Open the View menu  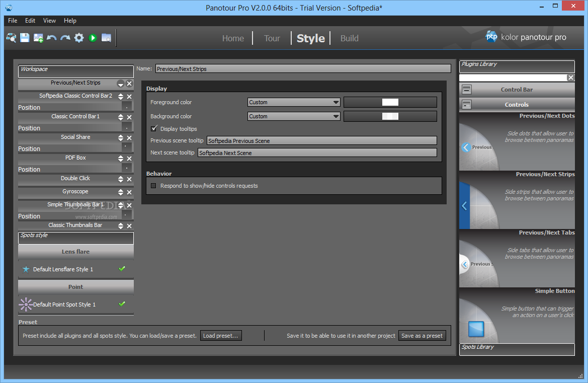coord(49,21)
